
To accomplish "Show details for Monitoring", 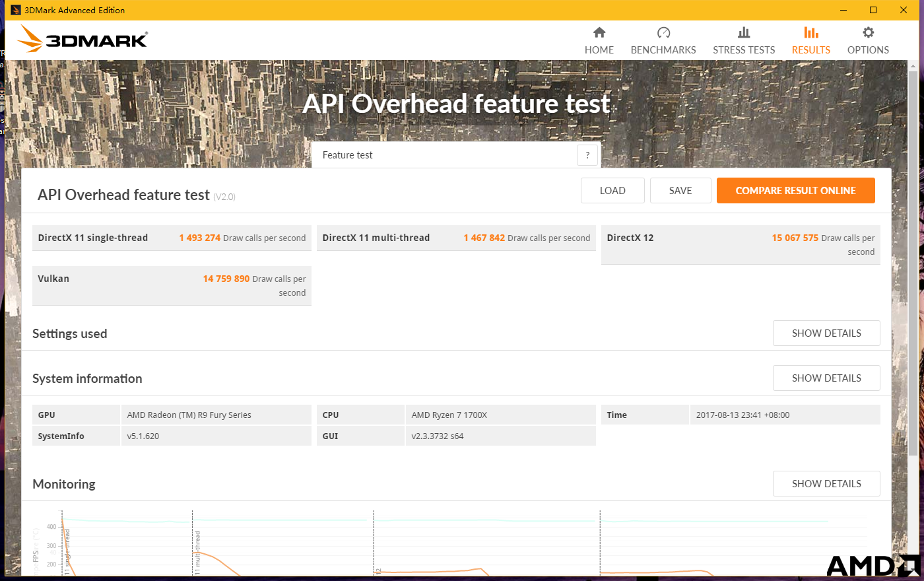I will pos(826,483).
